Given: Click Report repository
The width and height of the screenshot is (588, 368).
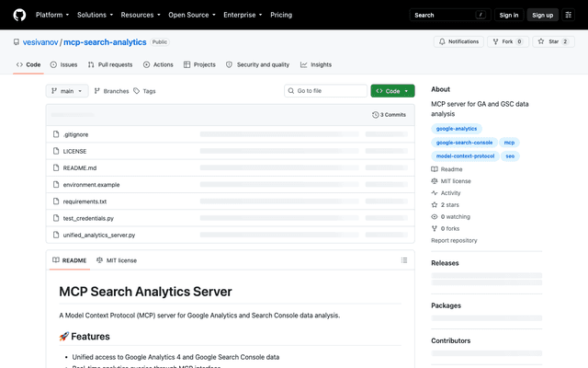Looking at the screenshot, I should tap(454, 241).
